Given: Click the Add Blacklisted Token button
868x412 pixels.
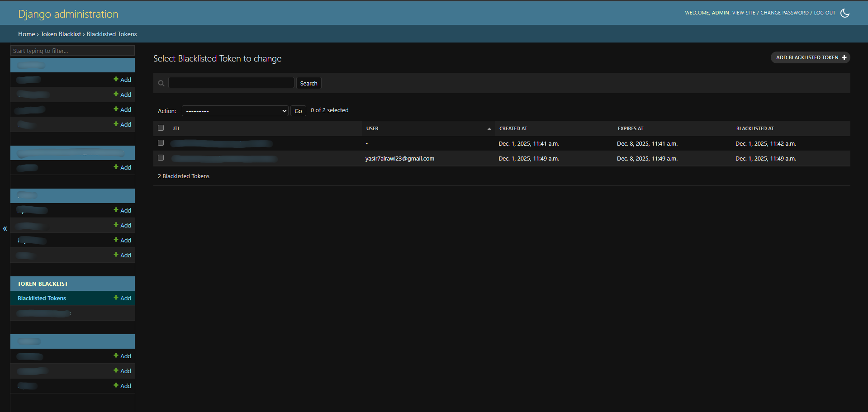Looking at the screenshot, I should point(810,57).
